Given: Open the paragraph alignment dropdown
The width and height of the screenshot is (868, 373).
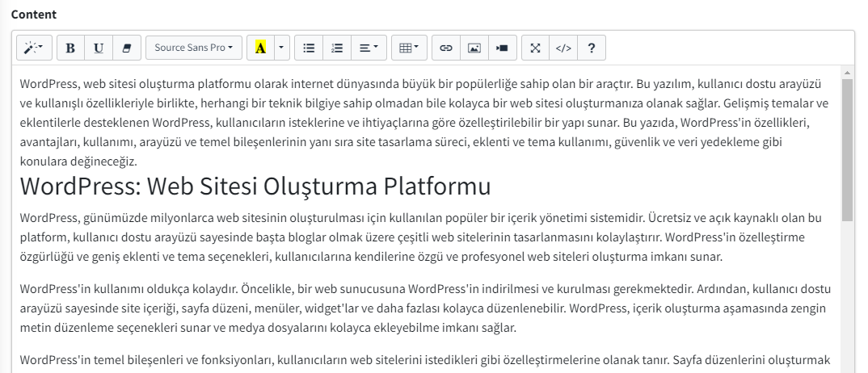Looking at the screenshot, I should pos(369,48).
